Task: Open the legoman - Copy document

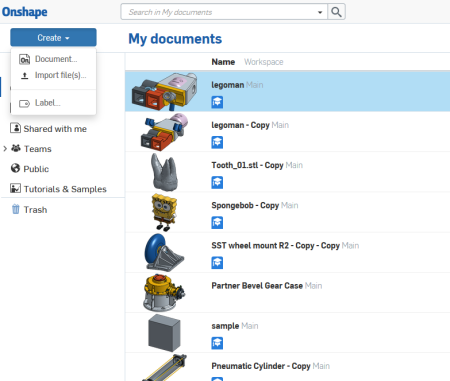Action: pos(240,125)
